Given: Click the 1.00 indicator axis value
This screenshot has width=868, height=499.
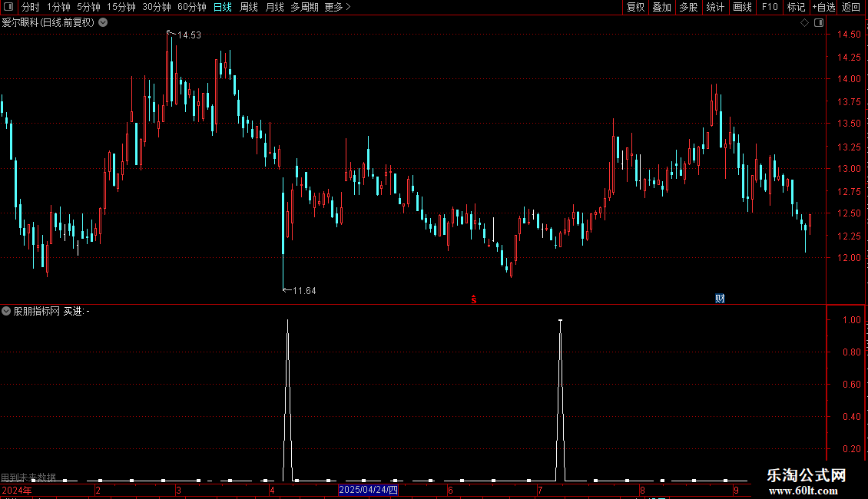Looking at the screenshot, I should pyautogui.click(x=851, y=320).
